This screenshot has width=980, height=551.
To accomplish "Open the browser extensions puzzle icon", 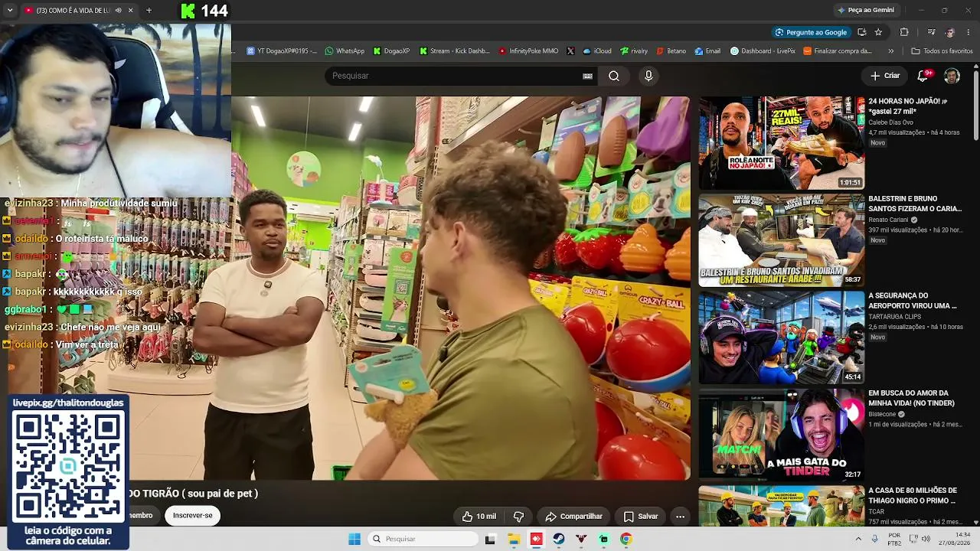I will tap(904, 32).
